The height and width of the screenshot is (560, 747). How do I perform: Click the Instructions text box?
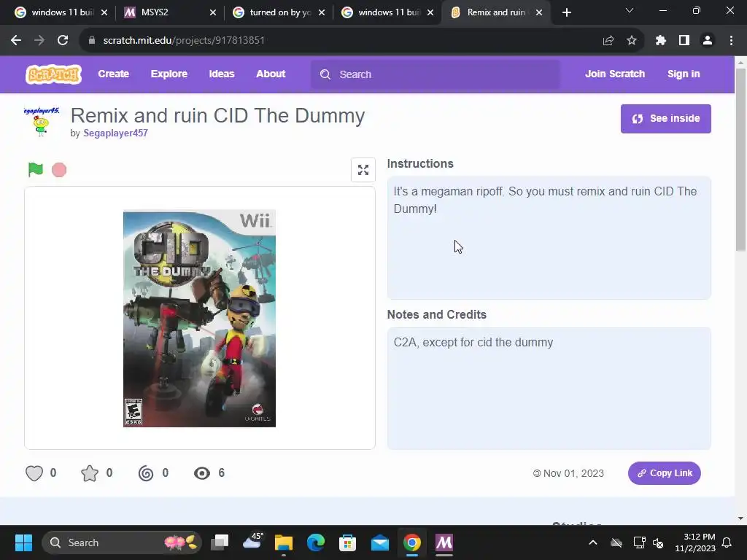549,238
